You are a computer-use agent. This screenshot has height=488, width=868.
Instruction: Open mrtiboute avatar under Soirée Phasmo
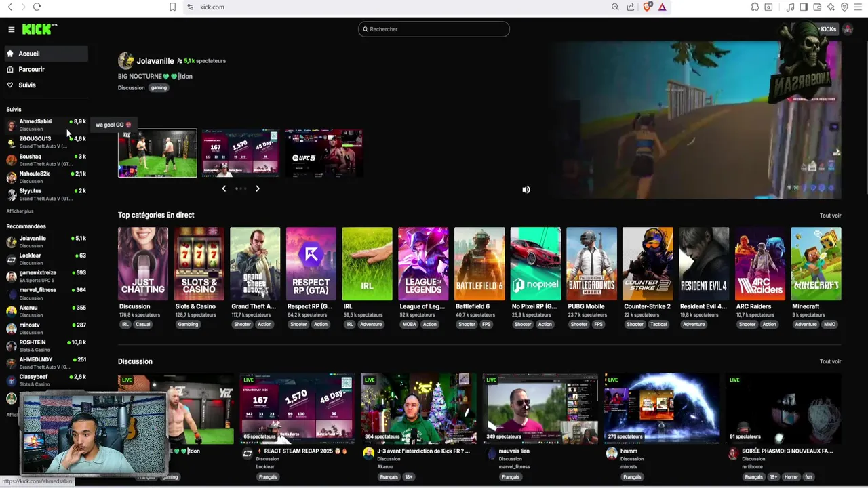click(x=733, y=453)
